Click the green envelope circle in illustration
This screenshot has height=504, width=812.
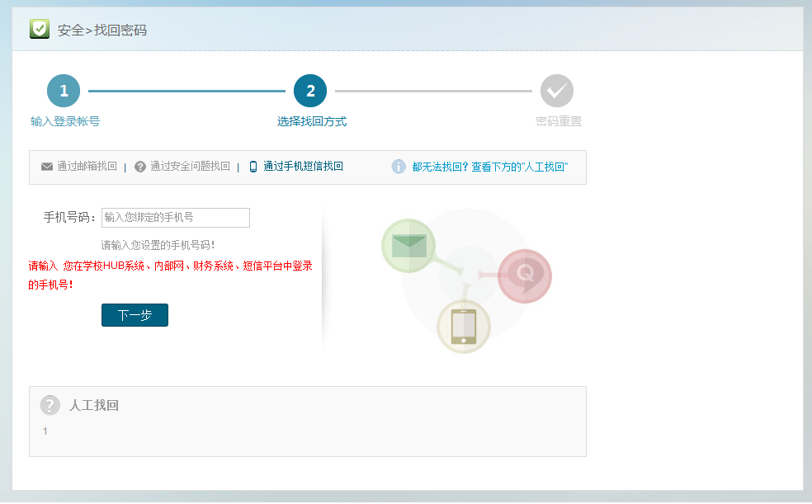click(408, 246)
